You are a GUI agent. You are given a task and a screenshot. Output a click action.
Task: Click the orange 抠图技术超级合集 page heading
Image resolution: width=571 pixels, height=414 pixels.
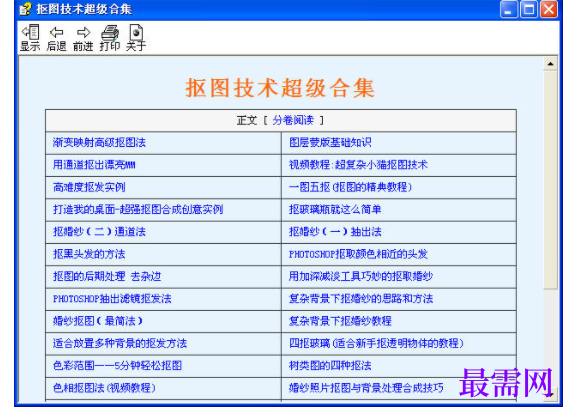pos(280,88)
